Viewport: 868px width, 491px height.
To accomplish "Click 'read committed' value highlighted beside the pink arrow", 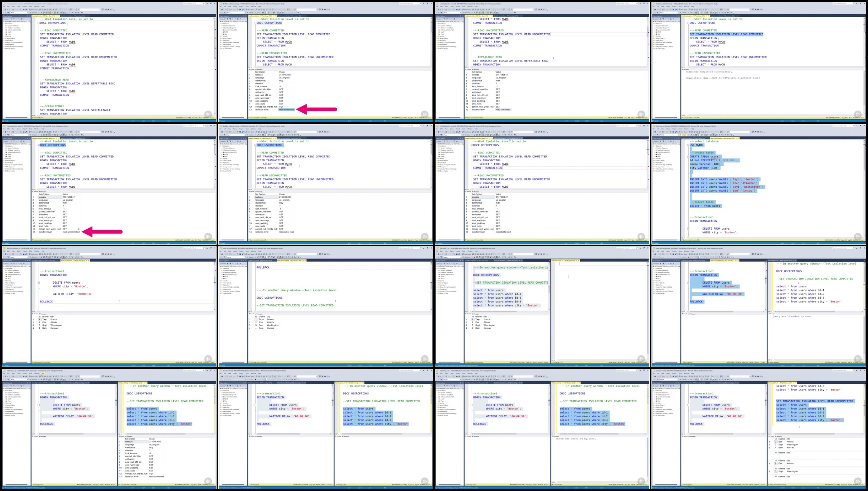I will (x=286, y=110).
